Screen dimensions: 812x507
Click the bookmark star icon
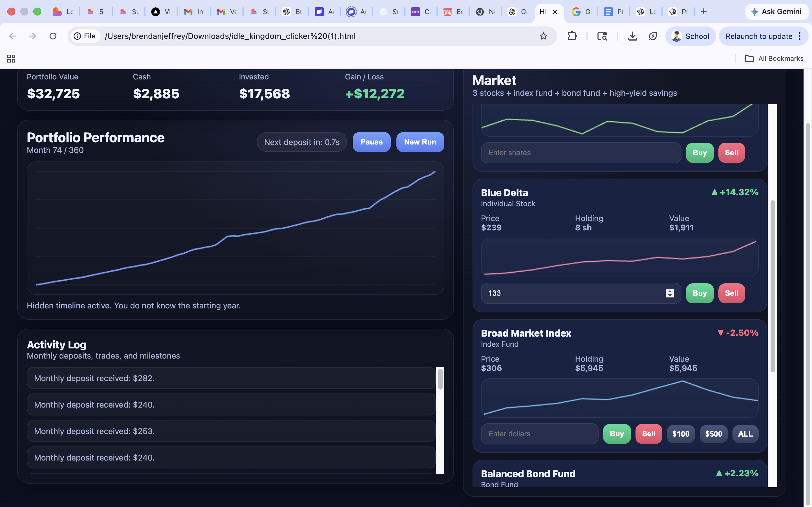tap(543, 36)
